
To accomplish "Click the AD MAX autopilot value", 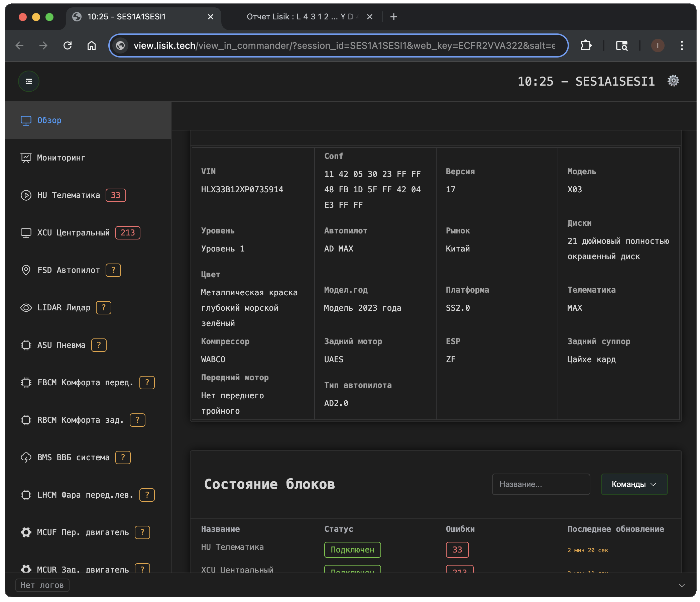I will point(339,249).
